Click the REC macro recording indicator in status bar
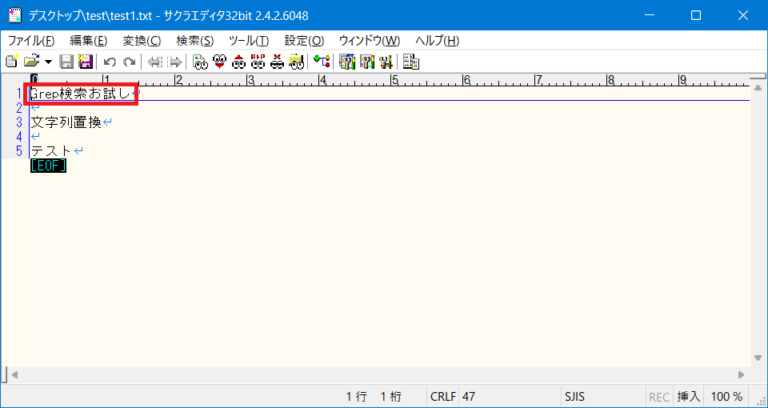Viewport: 768px width, 408px height. tap(659, 396)
